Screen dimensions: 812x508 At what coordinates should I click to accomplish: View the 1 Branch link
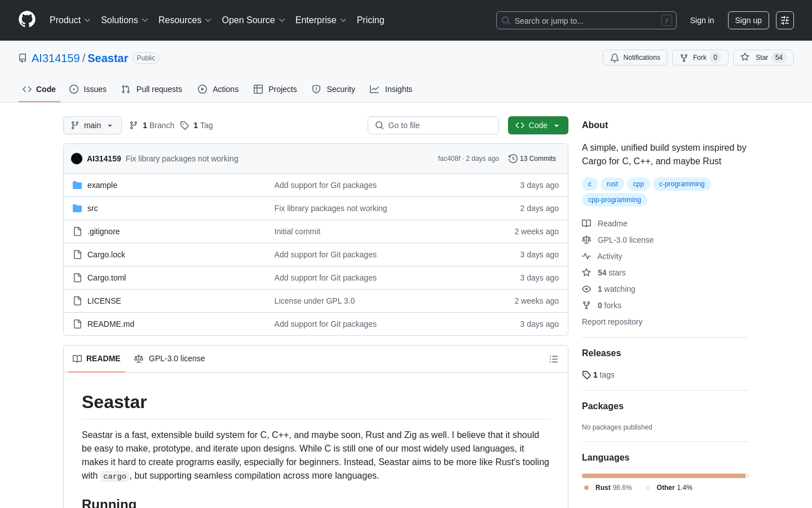coord(152,125)
